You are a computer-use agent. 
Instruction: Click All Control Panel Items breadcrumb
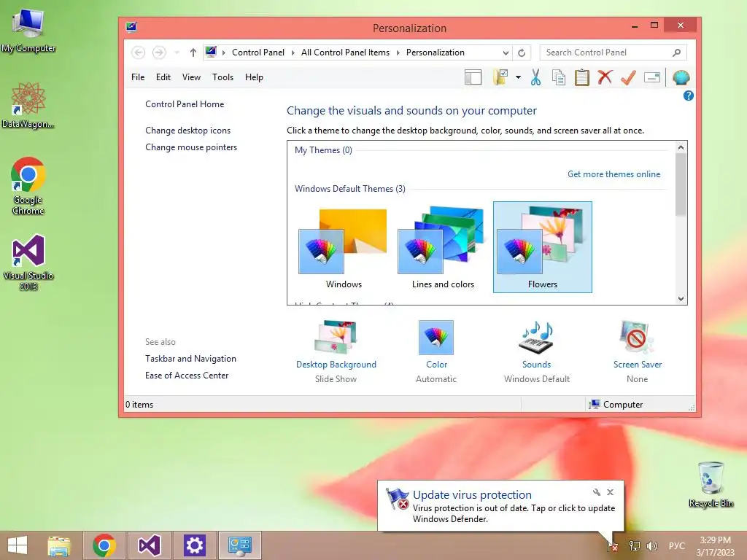click(x=345, y=52)
